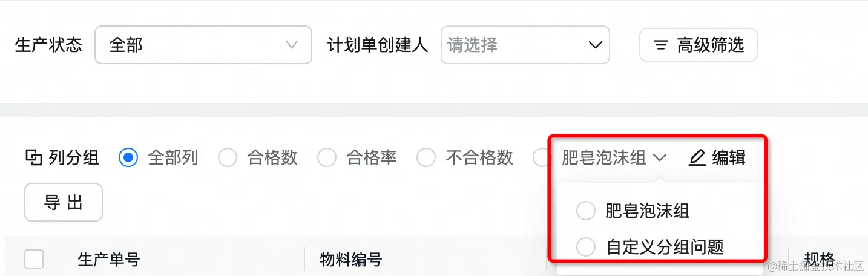Click the 物料编号 column header
The width and height of the screenshot is (868, 276).
(351, 260)
